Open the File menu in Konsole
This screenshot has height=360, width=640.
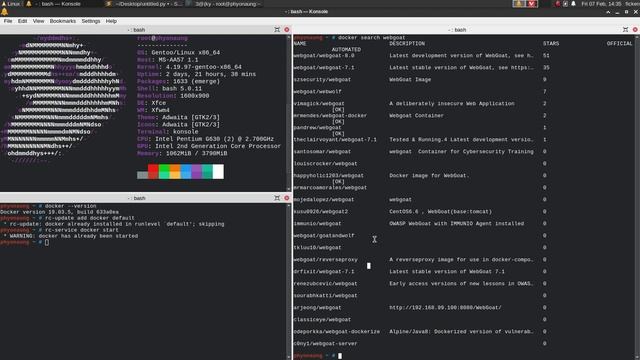click(x=8, y=21)
